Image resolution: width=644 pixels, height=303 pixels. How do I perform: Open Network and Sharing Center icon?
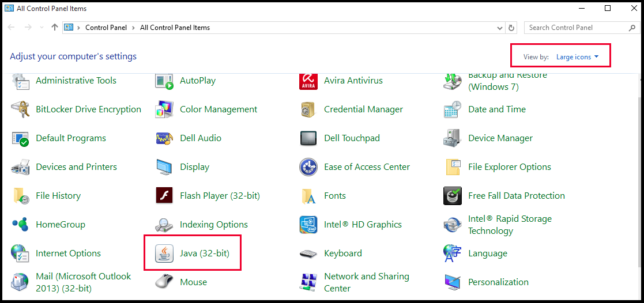308,282
